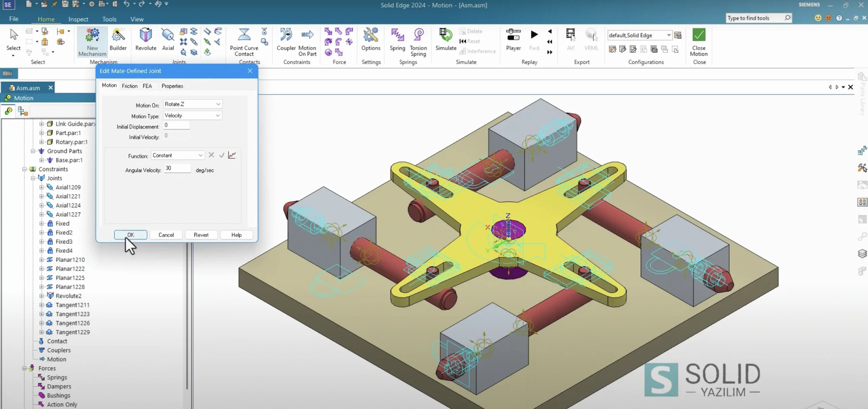The width and height of the screenshot is (868, 409).
Task: Switch to the Friction tab
Action: click(x=130, y=86)
